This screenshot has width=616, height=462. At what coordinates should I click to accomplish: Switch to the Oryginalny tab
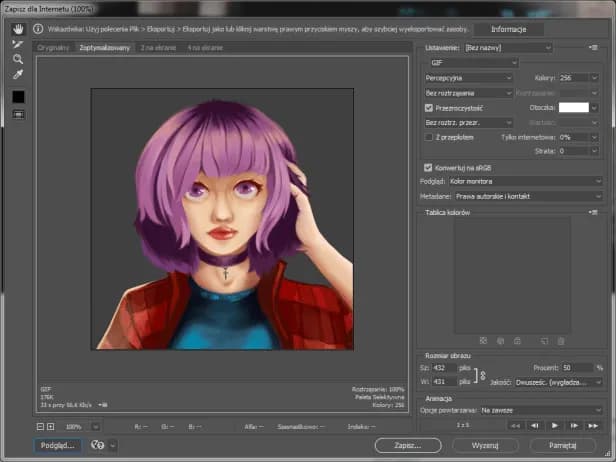click(53, 47)
